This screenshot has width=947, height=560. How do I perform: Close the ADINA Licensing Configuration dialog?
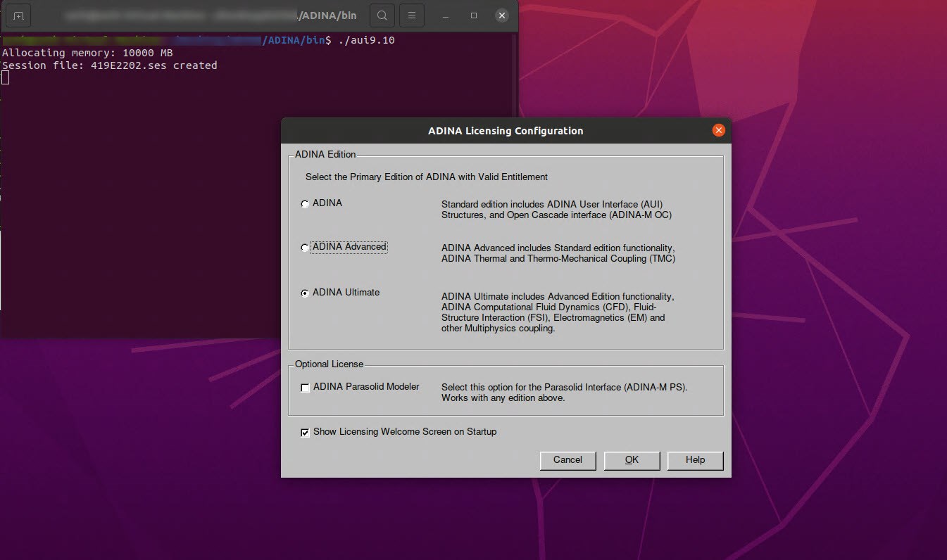(719, 130)
